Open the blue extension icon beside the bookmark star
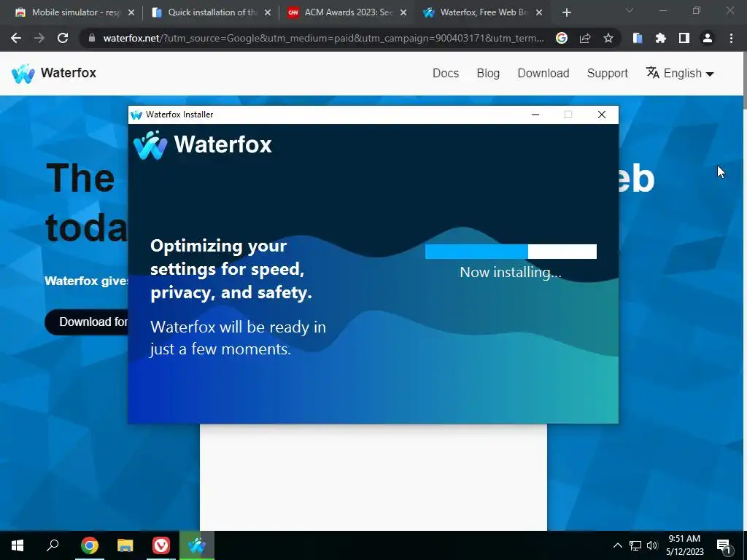 pyautogui.click(x=638, y=38)
